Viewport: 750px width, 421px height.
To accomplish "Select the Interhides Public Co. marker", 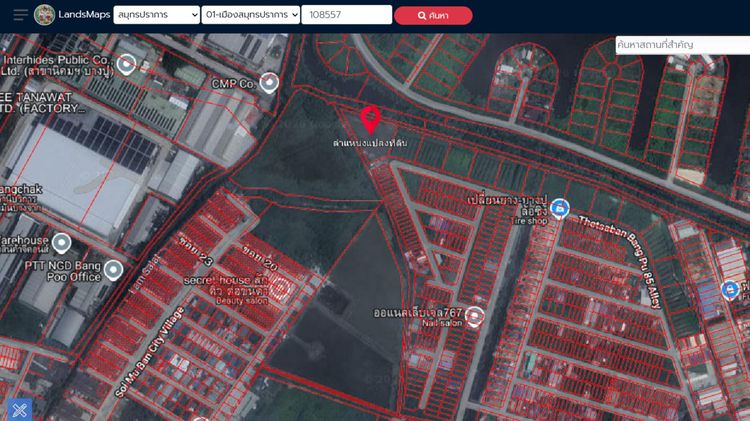I will point(126,65).
